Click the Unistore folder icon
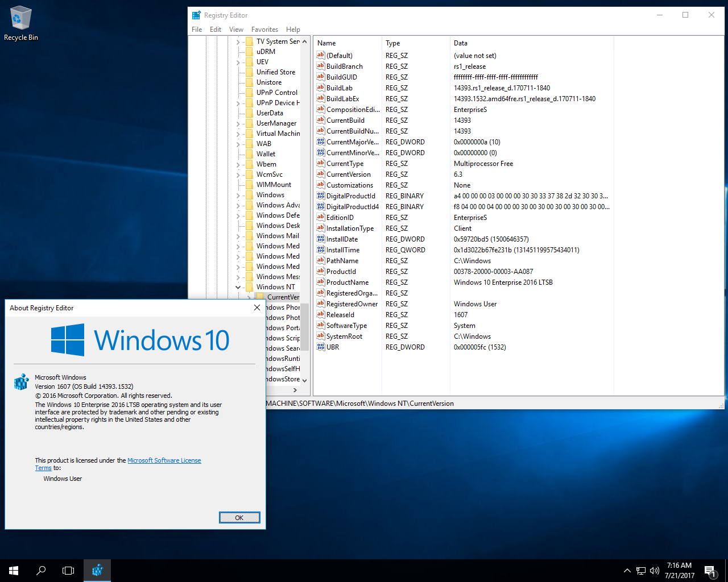The height and width of the screenshot is (582, 728). click(x=249, y=82)
